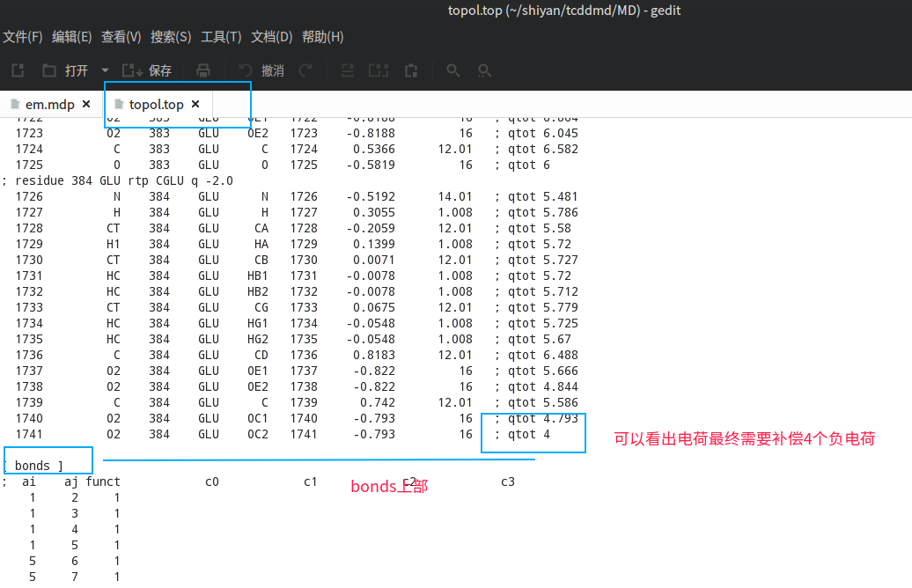912x588 pixels.
Task: Click the new document icon
Action: (x=17, y=70)
